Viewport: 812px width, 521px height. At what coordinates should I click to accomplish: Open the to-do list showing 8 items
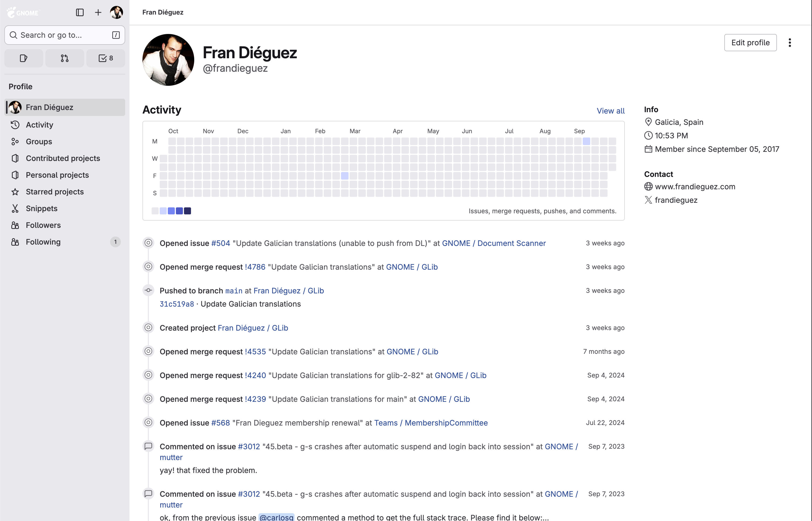[x=105, y=58]
